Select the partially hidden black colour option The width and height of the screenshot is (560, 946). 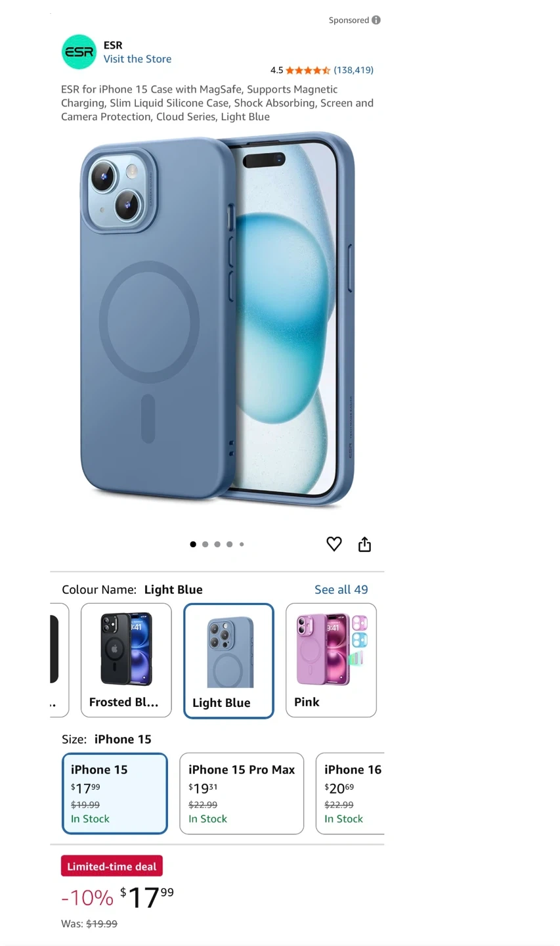[59, 660]
